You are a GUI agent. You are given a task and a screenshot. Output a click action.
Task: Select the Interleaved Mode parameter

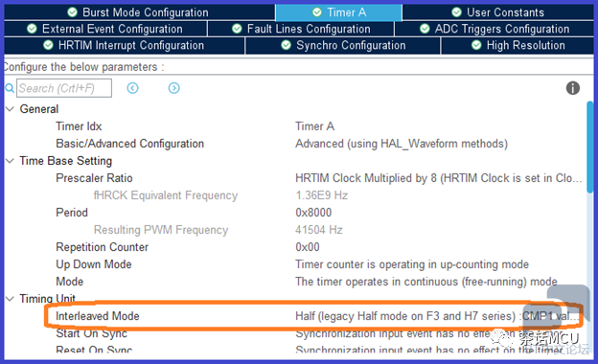tap(98, 316)
